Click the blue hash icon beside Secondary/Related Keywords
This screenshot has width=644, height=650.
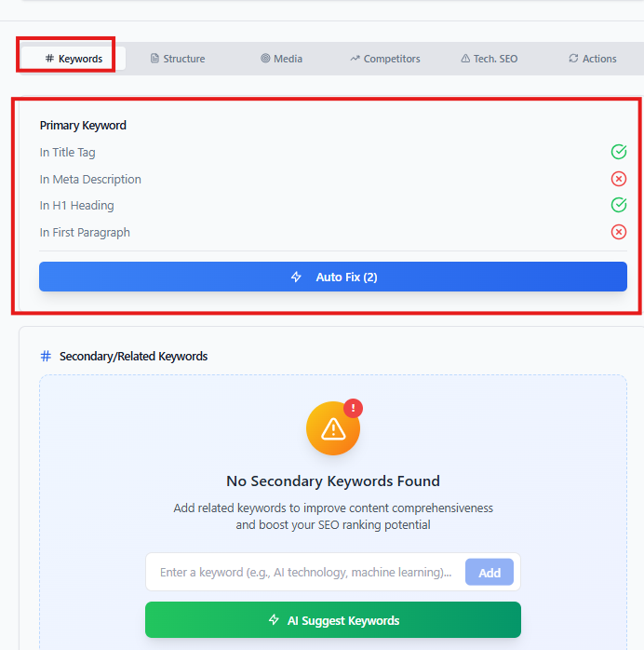[x=46, y=356]
